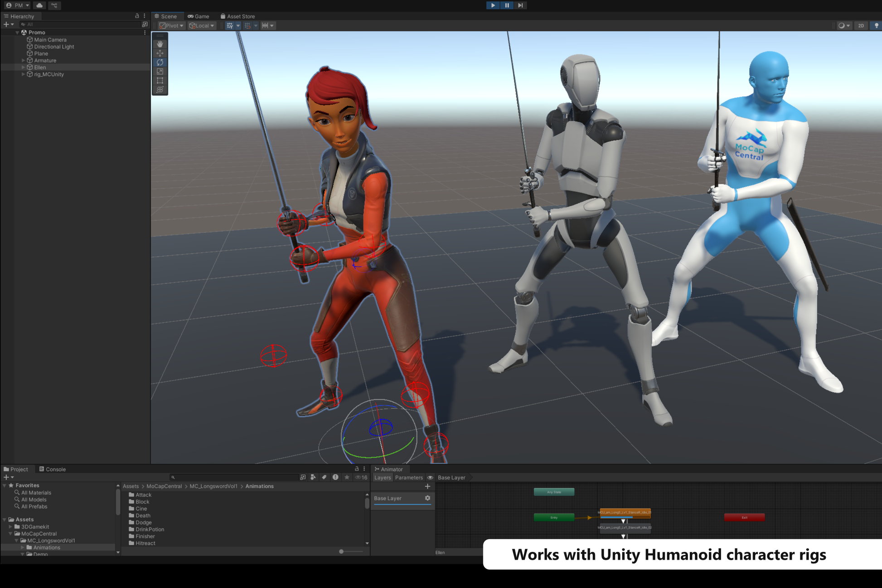Screen dimensions: 882x588
Task: Expand the Ellen hierarchy object
Action: tap(24, 67)
